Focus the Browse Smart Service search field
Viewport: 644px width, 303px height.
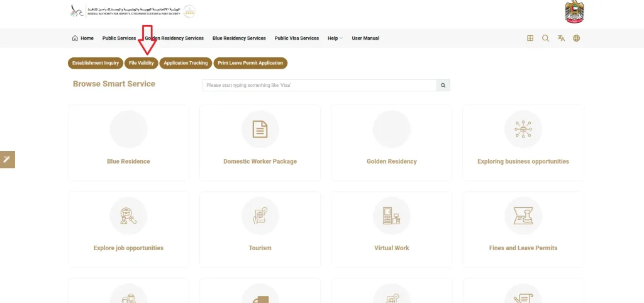point(319,86)
